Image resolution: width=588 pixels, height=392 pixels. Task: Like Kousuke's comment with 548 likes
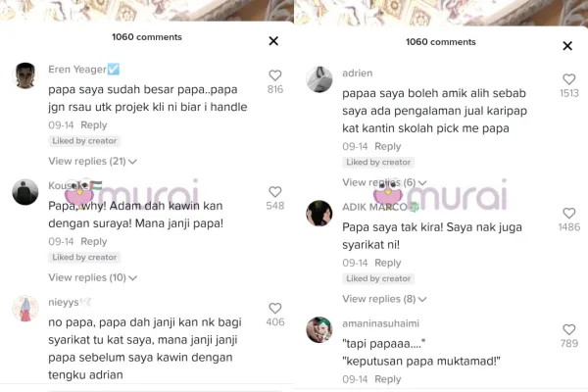pyautogui.click(x=274, y=192)
